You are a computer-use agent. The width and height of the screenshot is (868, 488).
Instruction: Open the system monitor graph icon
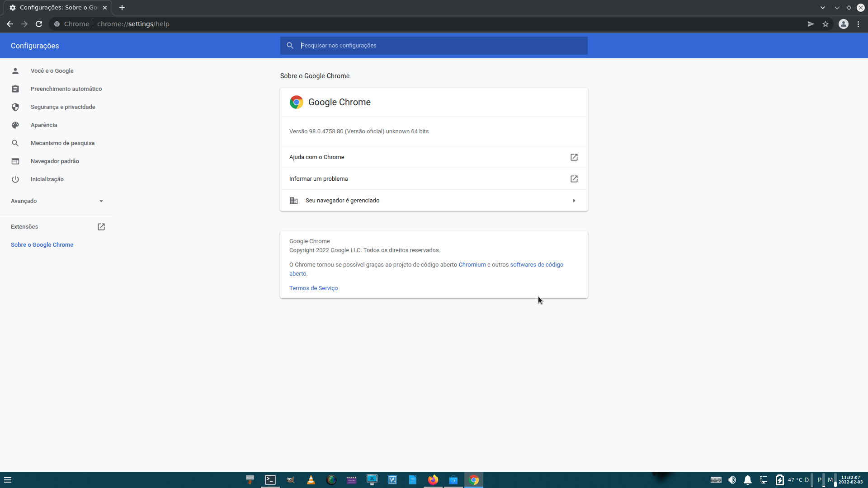click(x=392, y=480)
